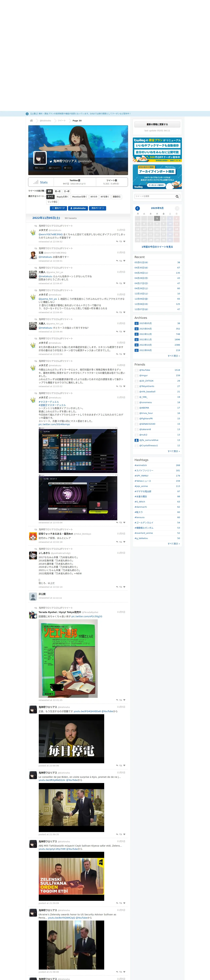Click the 2022年09月 archive list icon

[x=136, y=350]
